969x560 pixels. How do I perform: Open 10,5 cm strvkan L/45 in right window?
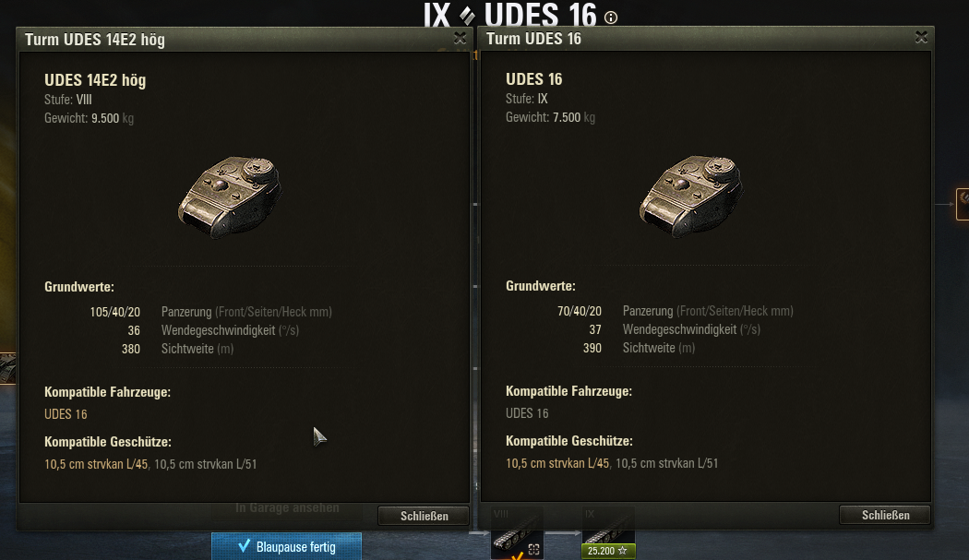point(557,463)
